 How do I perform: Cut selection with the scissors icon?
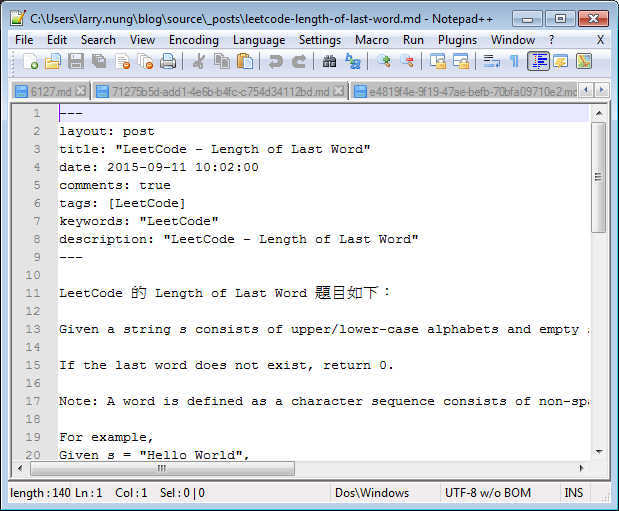click(x=199, y=62)
